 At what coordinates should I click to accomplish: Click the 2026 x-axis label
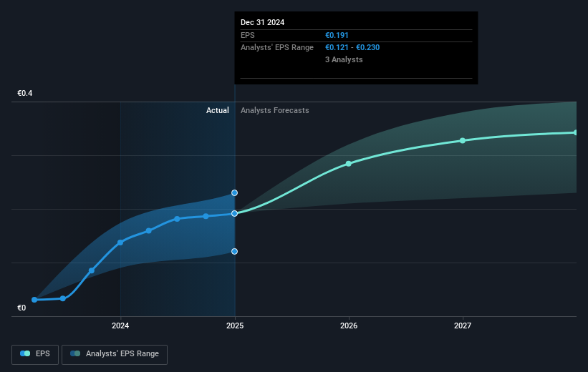349,325
